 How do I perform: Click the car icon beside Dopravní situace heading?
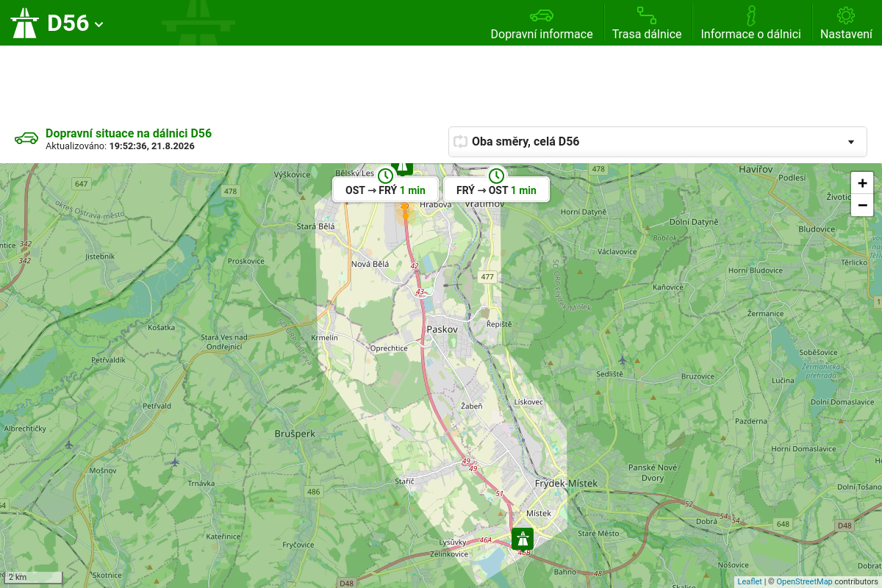(x=26, y=138)
